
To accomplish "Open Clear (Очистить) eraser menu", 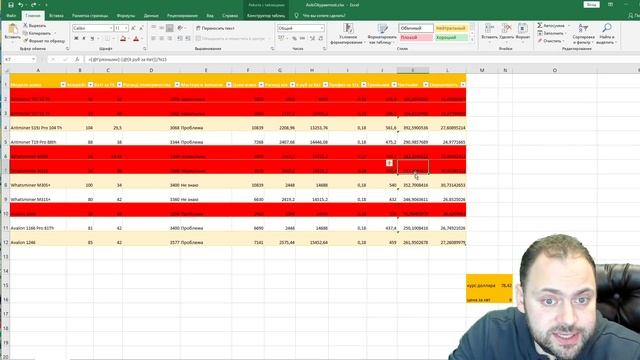I will 552,41.
